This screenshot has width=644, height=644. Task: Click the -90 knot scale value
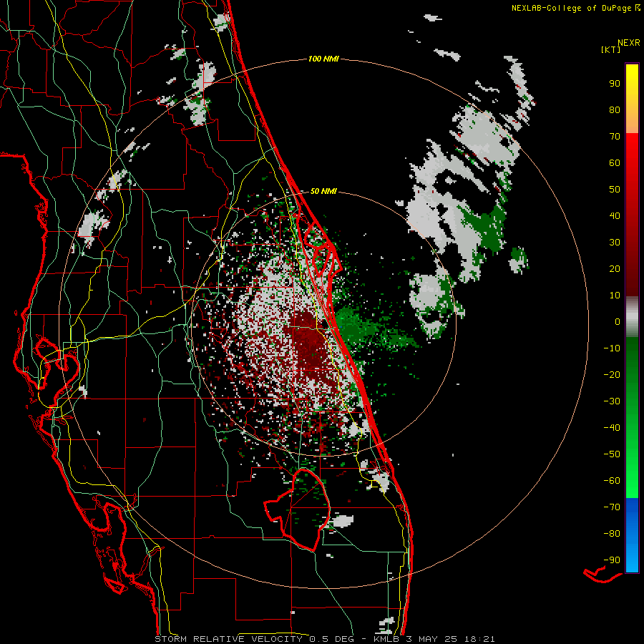pyautogui.click(x=612, y=560)
